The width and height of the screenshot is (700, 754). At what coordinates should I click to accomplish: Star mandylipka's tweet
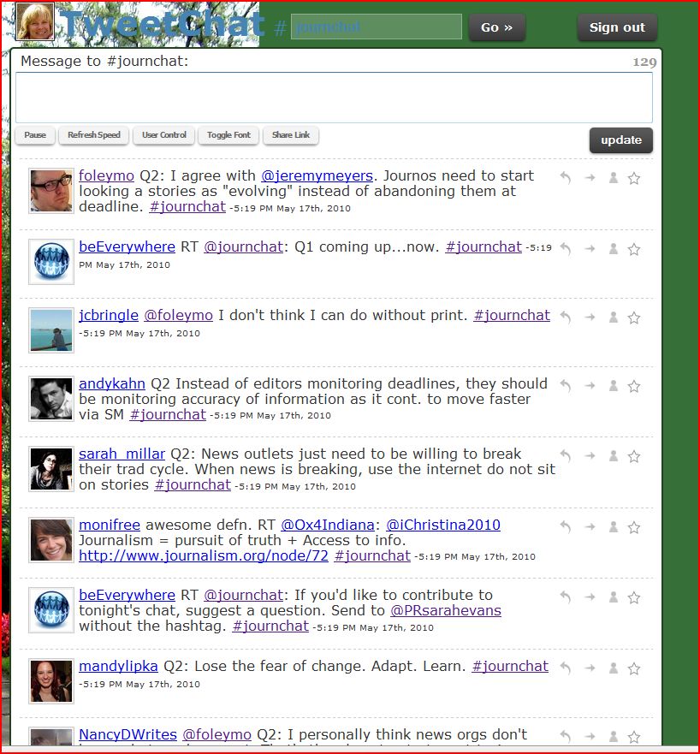634,668
